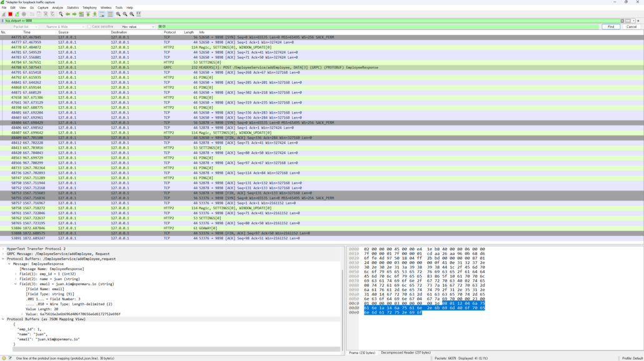Open capture options gear icon
The width and height of the screenshot is (644, 361).
pos(24,14)
